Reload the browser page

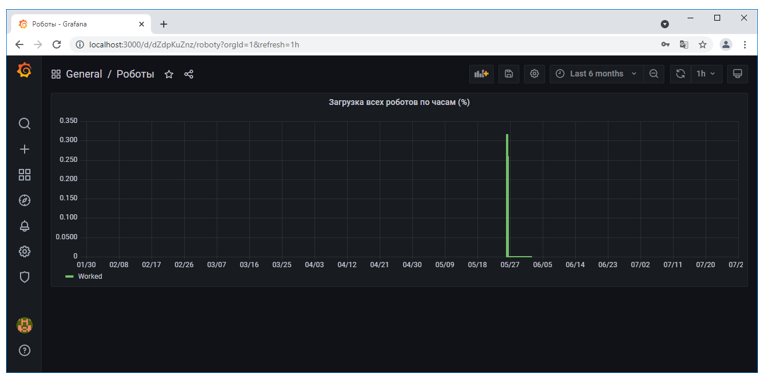pos(56,45)
